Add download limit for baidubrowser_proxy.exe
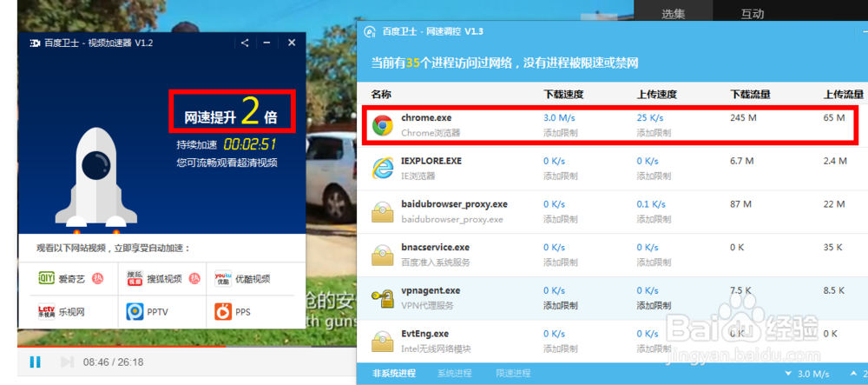The height and width of the screenshot is (385, 868). (x=560, y=219)
